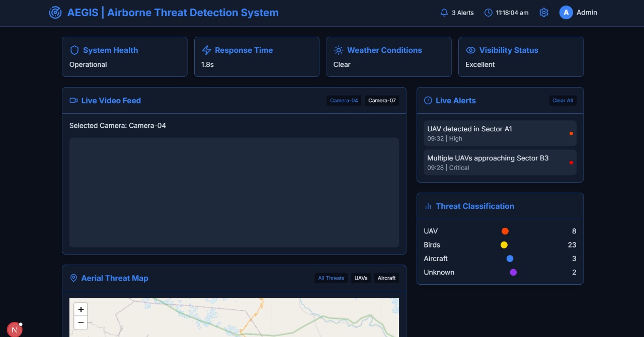
Task: Show All Threats on the map
Action: click(331, 278)
